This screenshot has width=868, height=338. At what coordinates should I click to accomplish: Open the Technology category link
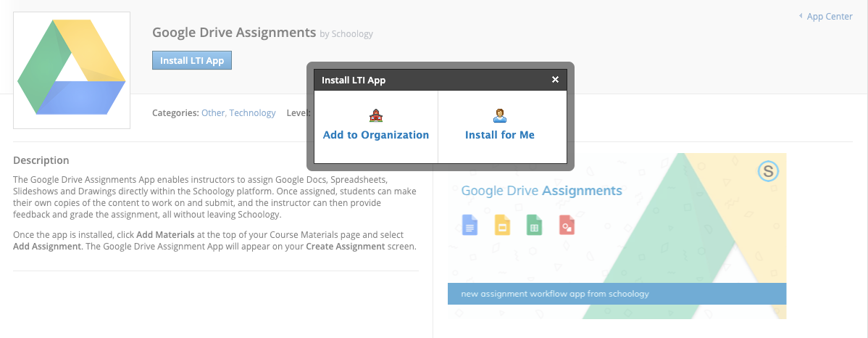point(252,113)
